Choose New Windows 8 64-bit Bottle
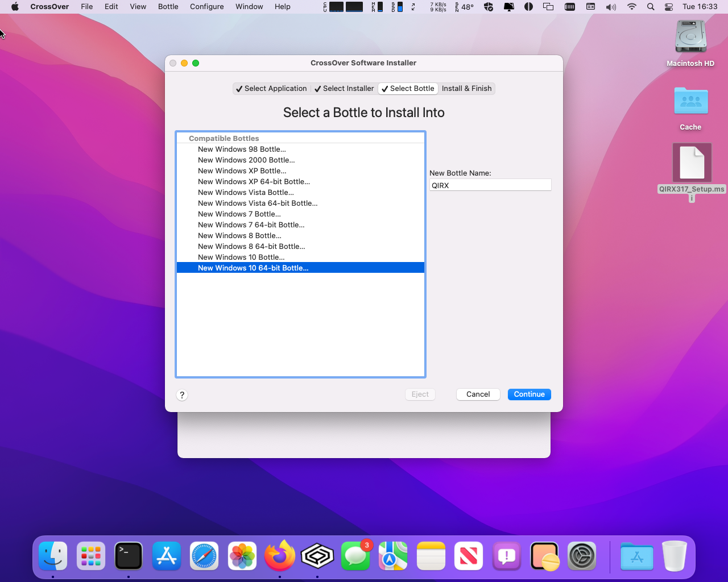Image resolution: width=728 pixels, height=582 pixels. coord(300,247)
